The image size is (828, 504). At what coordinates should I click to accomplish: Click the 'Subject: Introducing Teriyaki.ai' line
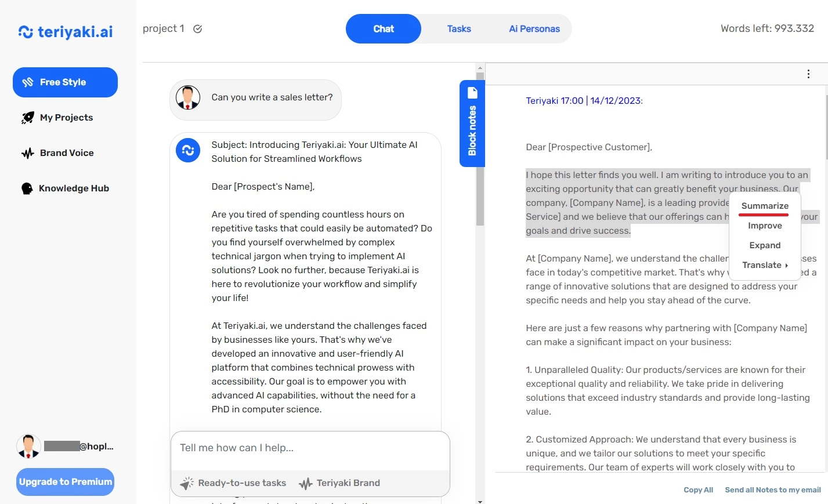[314, 152]
